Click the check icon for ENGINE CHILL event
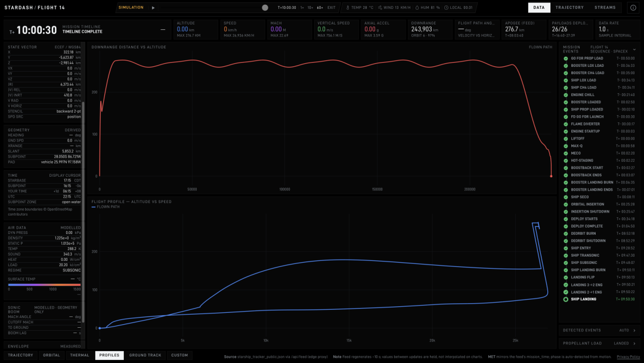 click(565, 95)
